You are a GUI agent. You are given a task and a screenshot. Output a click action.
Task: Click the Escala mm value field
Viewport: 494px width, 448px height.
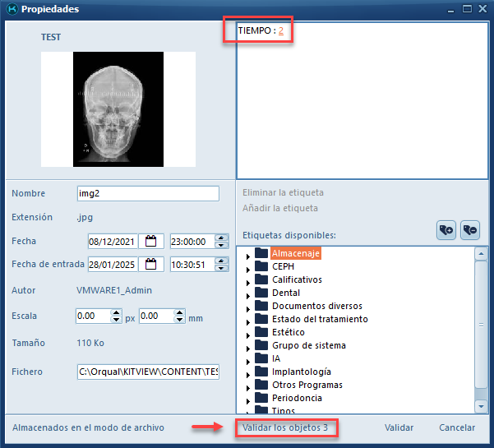156,316
